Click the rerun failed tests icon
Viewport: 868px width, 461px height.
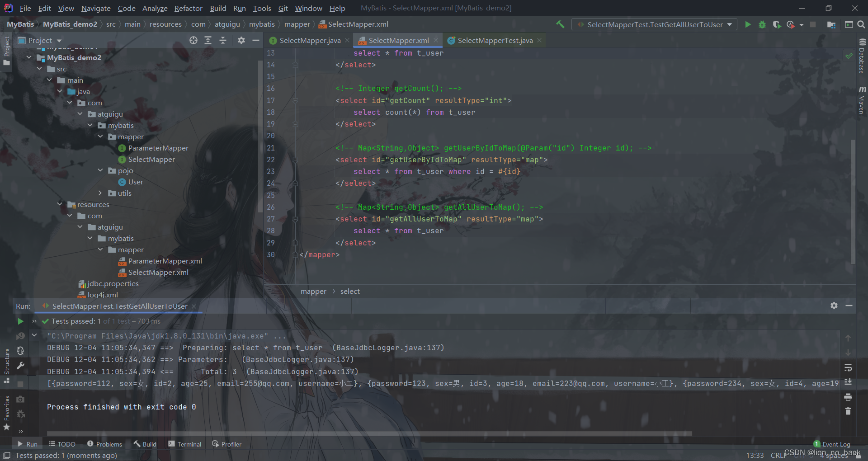20,336
